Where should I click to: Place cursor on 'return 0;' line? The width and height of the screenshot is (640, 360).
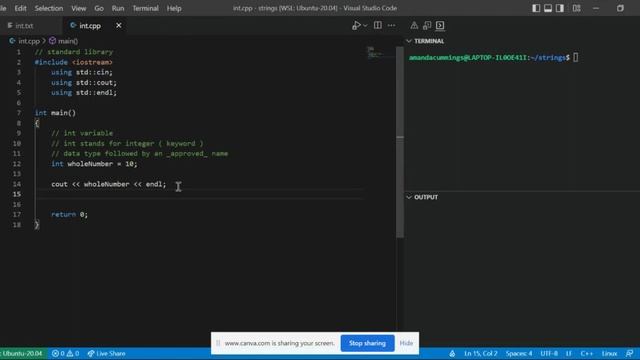(x=69, y=214)
